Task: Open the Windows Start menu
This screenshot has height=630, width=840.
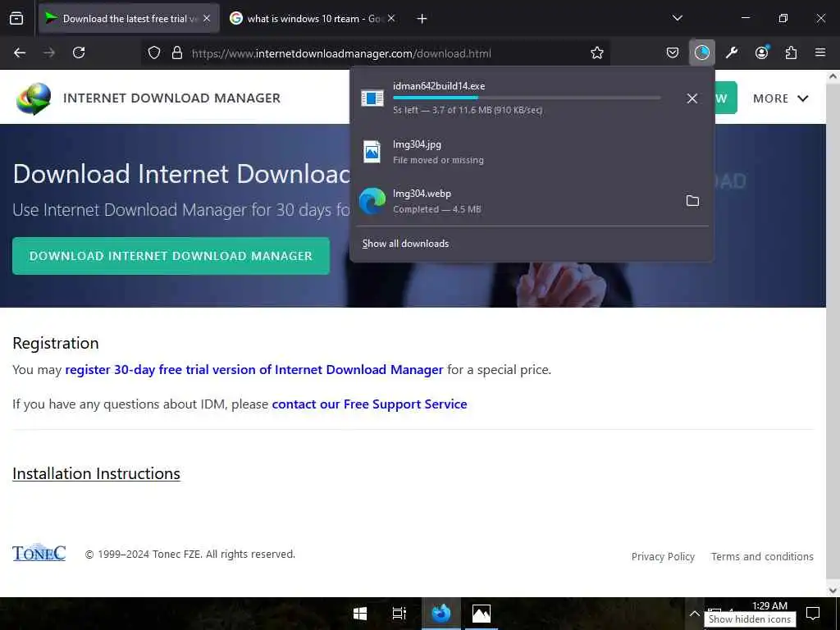Action: pyautogui.click(x=360, y=614)
